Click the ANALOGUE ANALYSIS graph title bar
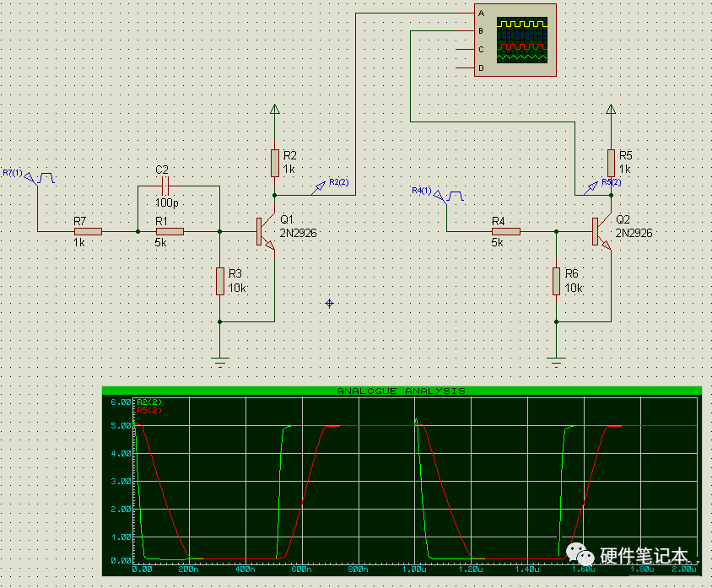Viewport: 712px width, 588px height. [x=401, y=391]
